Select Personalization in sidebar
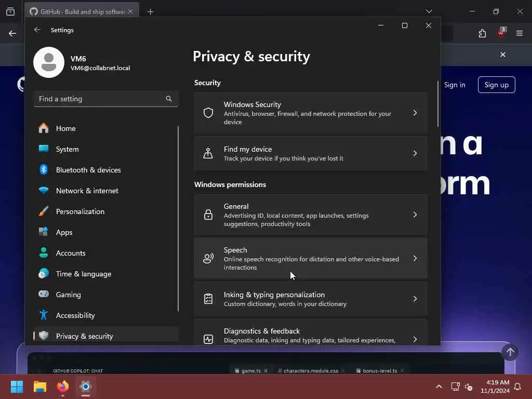Image resolution: width=532 pixels, height=399 pixels. (x=106, y=211)
